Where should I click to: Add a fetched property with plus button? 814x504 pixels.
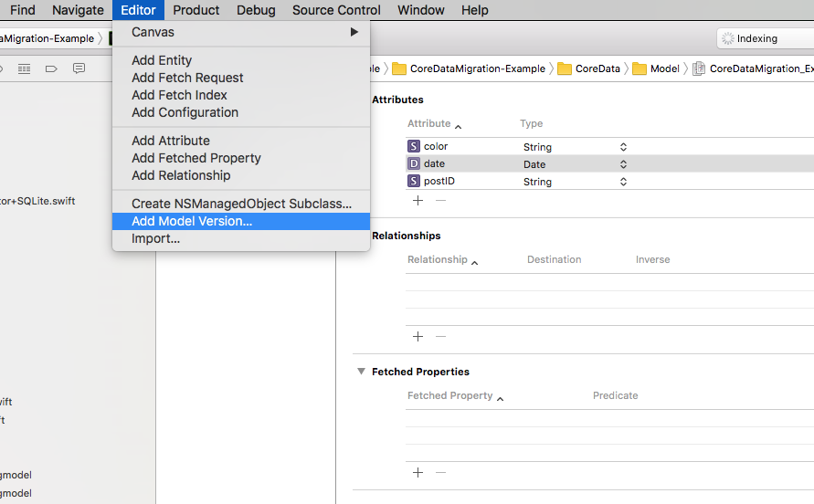coord(418,473)
